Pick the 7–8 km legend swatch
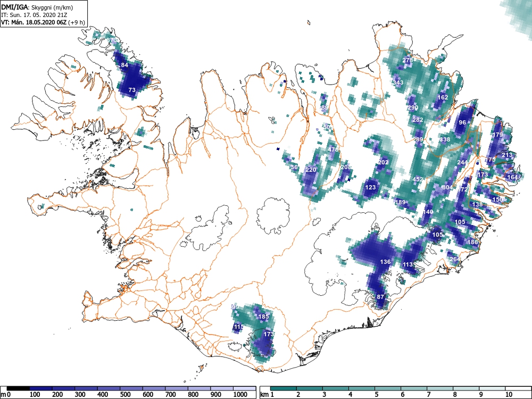The width and height of the screenshot is (532, 399). [440, 388]
